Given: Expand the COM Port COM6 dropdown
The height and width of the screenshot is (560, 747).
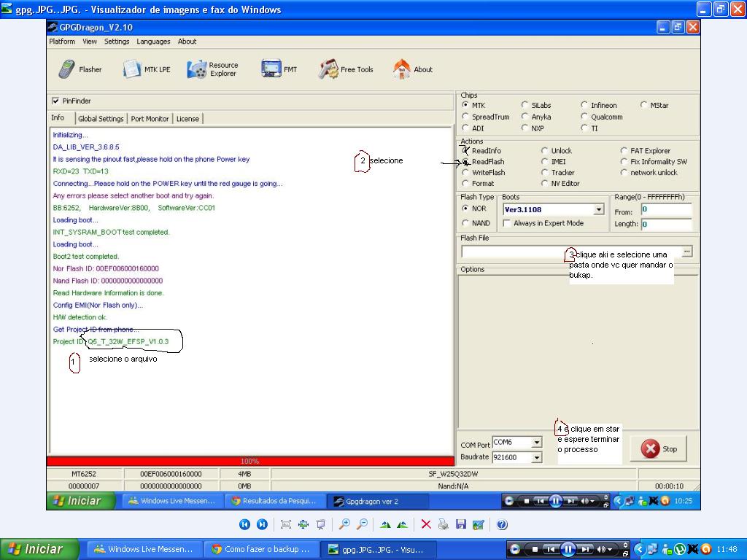Looking at the screenshot, I should (x=536, y=442).
